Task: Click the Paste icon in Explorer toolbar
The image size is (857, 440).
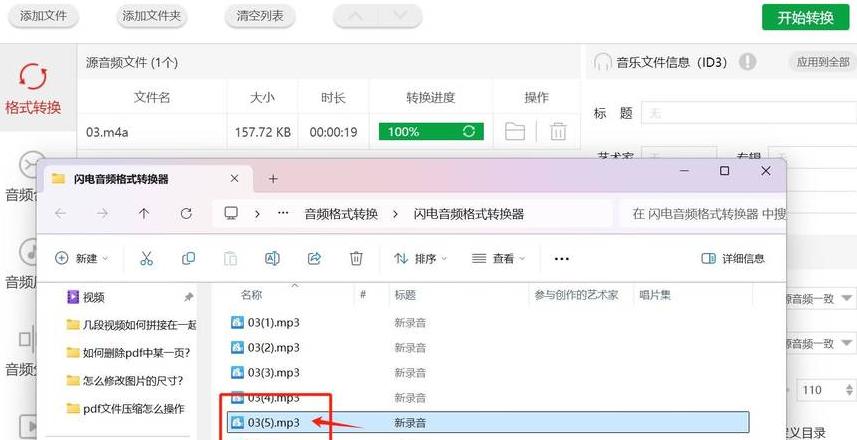Action: pyautogui.click(x=231, y=259)
